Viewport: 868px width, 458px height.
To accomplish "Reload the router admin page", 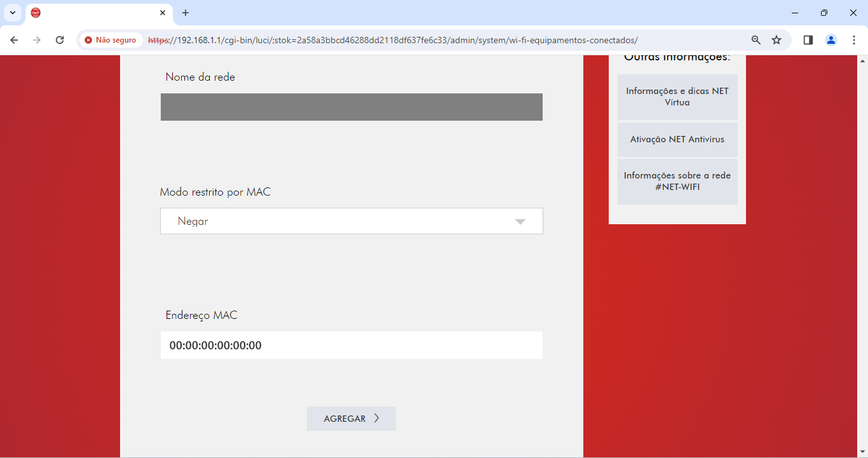I will [x=60, y=40].
